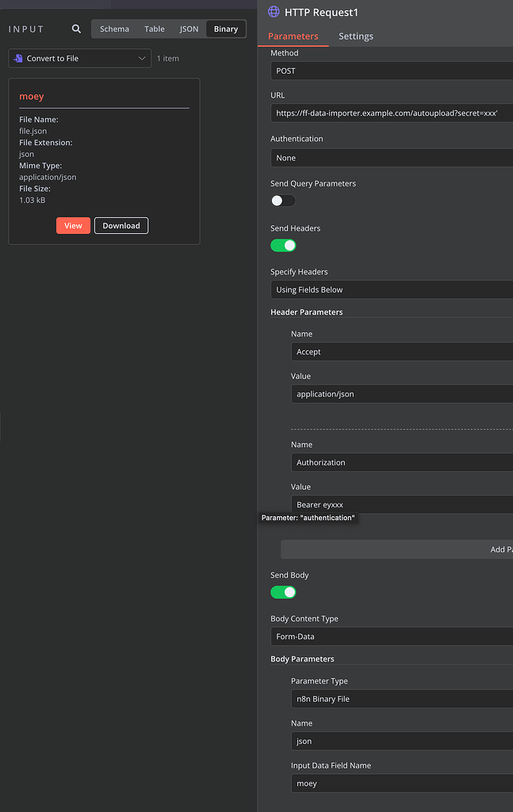Viewport: 513px width, 812px height.
Task: Click the URL input field
Action: click(x=391, y=113)
